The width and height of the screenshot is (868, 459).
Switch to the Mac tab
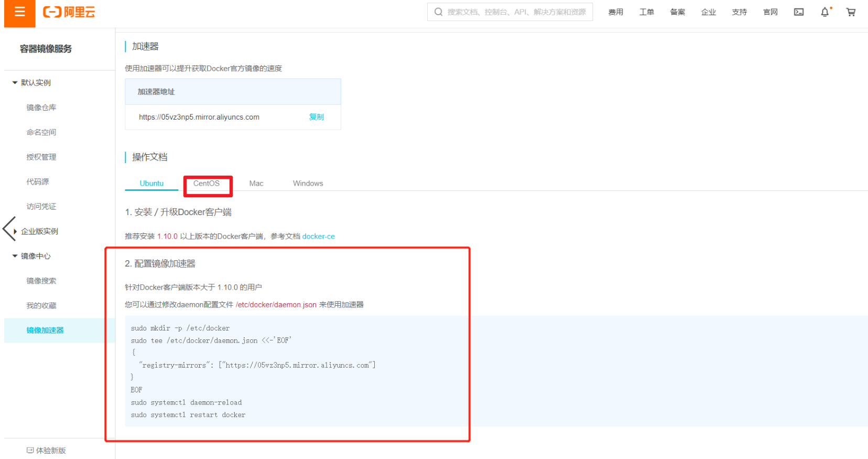tap(256, 183)
